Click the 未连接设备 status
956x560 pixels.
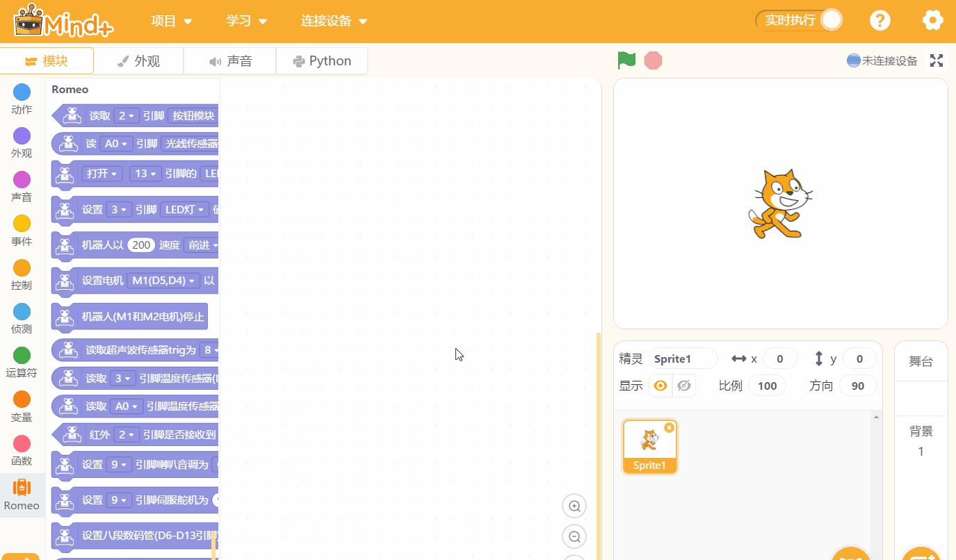882,60
